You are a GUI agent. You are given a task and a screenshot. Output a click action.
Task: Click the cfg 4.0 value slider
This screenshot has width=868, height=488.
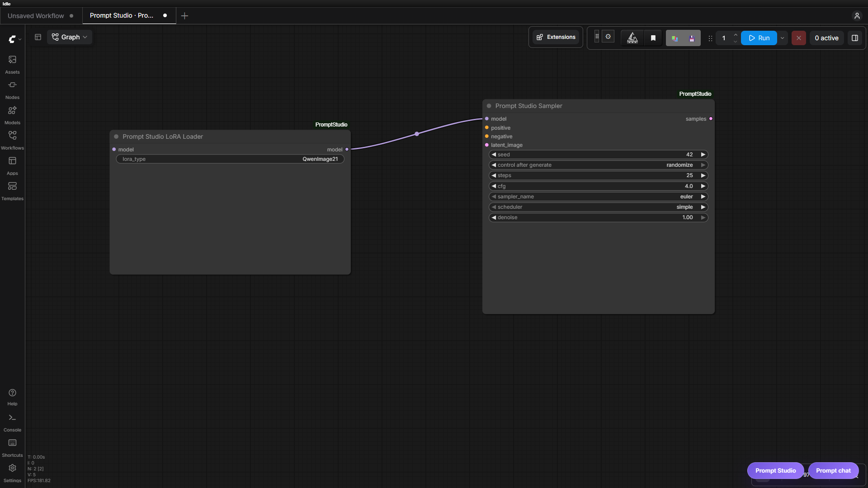click(x=598, y=186)
